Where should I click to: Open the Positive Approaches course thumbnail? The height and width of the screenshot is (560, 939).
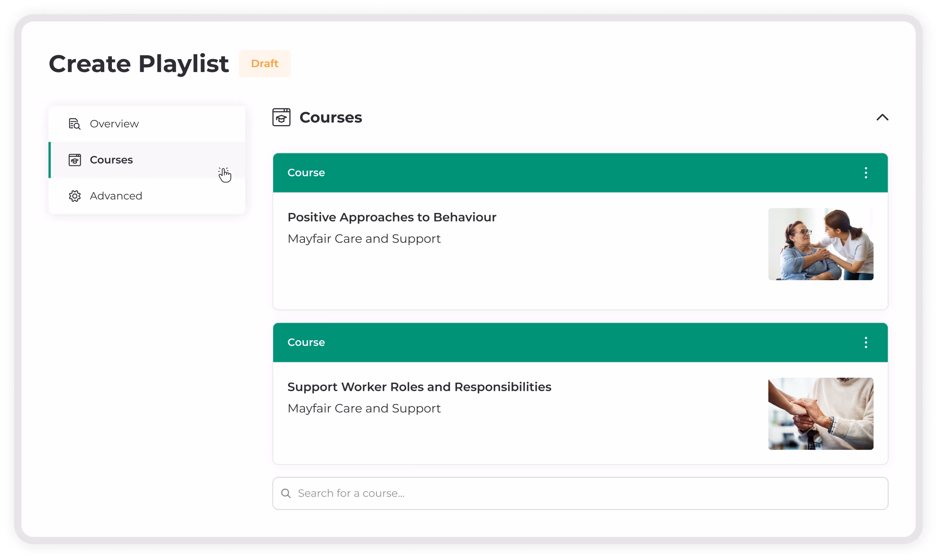(820, 244)
